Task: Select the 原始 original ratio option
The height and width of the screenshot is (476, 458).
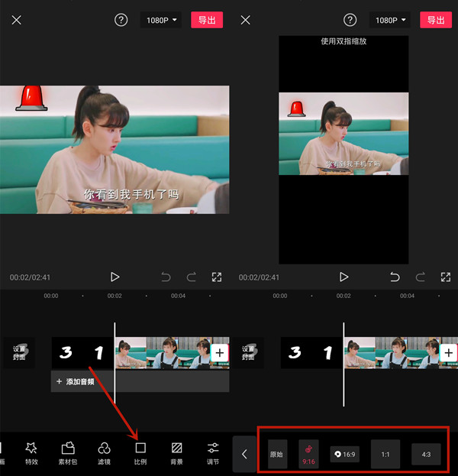Action: pyautogui.click(x=277, y=454)
